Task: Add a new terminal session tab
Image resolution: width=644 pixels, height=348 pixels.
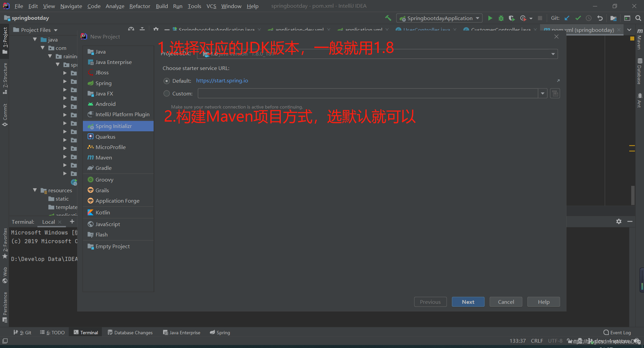Action: click(x=72, y=221)
